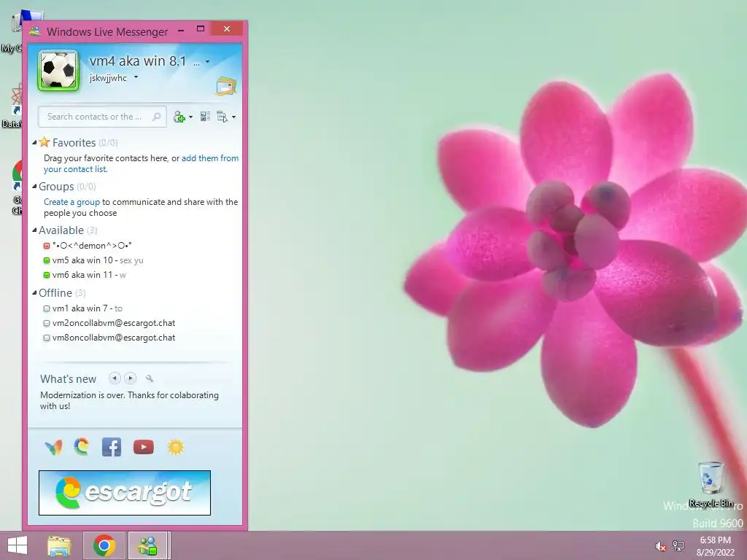
Task: Click offline status icon beside vm8oncollabvm
Action: 47,338
